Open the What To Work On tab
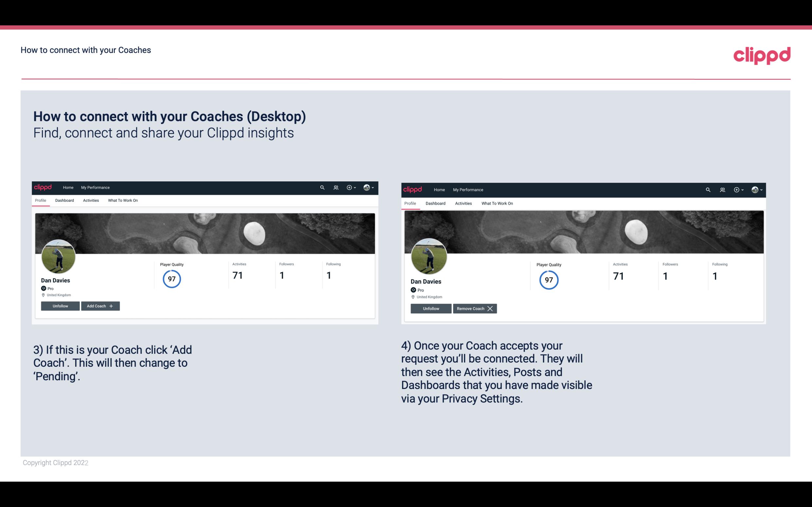 tap(122, 200)
